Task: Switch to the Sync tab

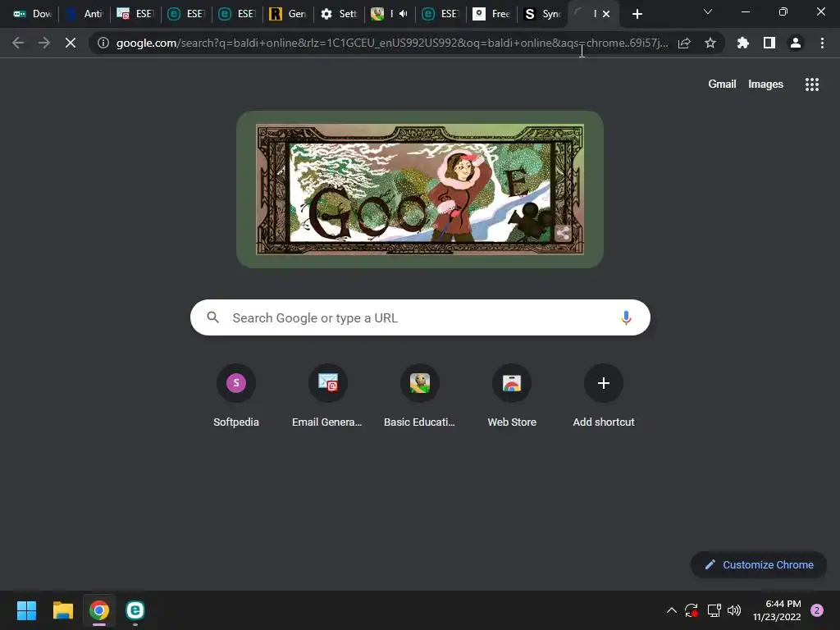Action: pos(543,14)
